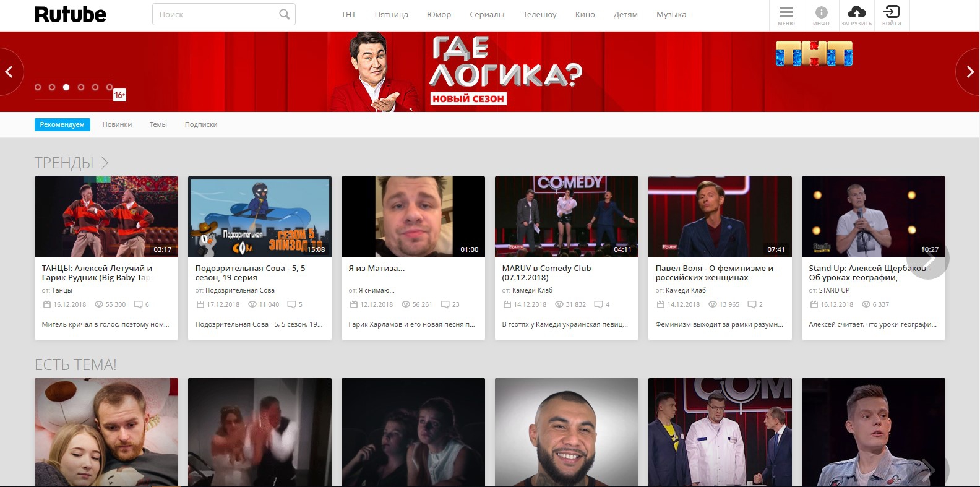Select the Рекомендуем tab
This screenshot has height=487, width=980.
62,124
